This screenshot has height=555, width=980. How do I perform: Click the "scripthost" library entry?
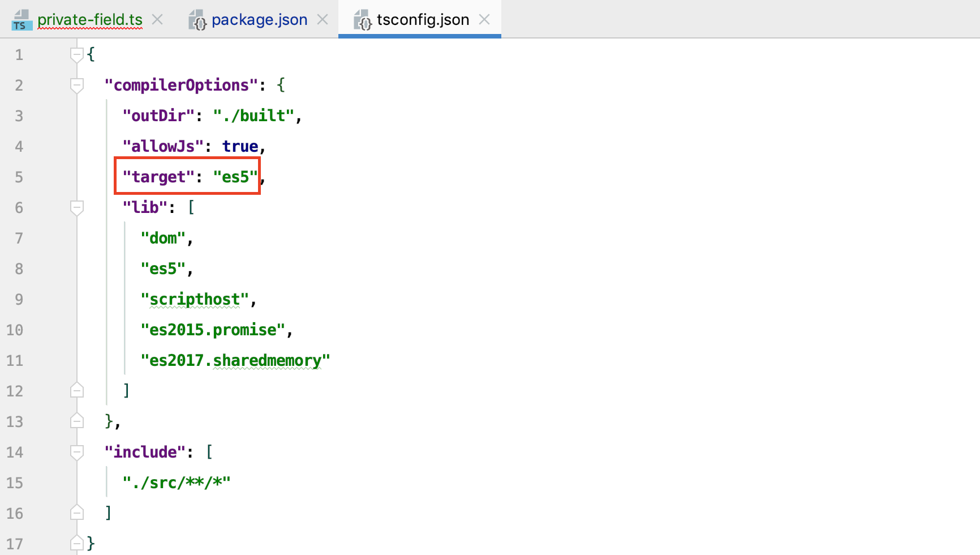click(196, 298)
